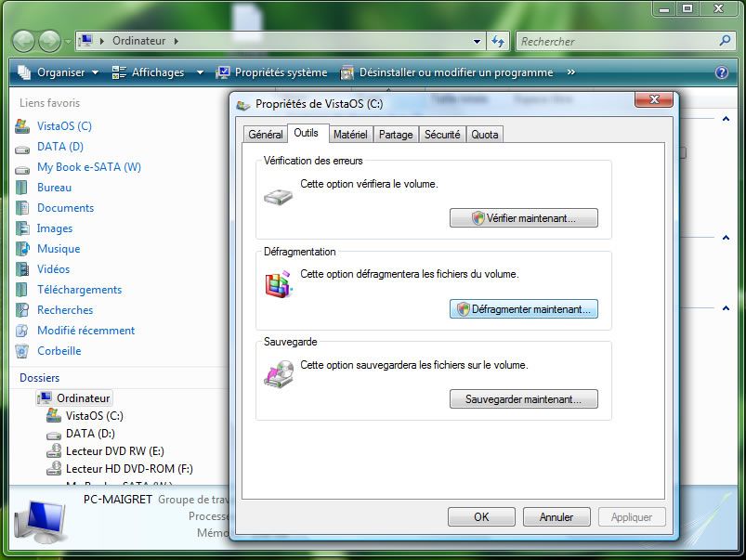Select DATA (D:) in the Dossiers tree
This screenshot has height=560, width=746.
click(x=90, y=433)
